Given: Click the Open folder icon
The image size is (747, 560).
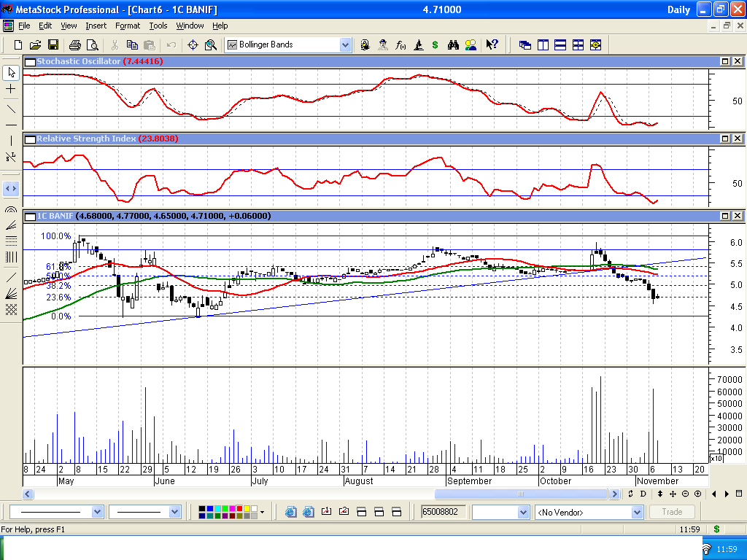Looking at the screenshot, I should point(35,45).
